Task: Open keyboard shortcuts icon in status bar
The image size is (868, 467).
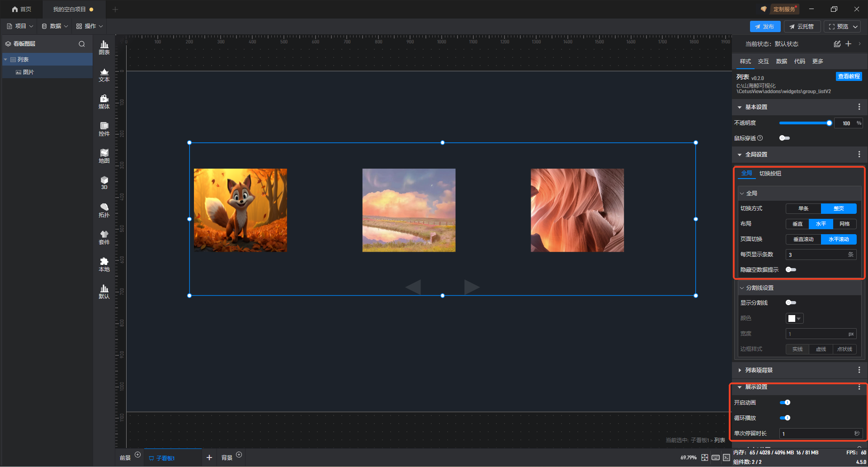Action: coord(716,458)
